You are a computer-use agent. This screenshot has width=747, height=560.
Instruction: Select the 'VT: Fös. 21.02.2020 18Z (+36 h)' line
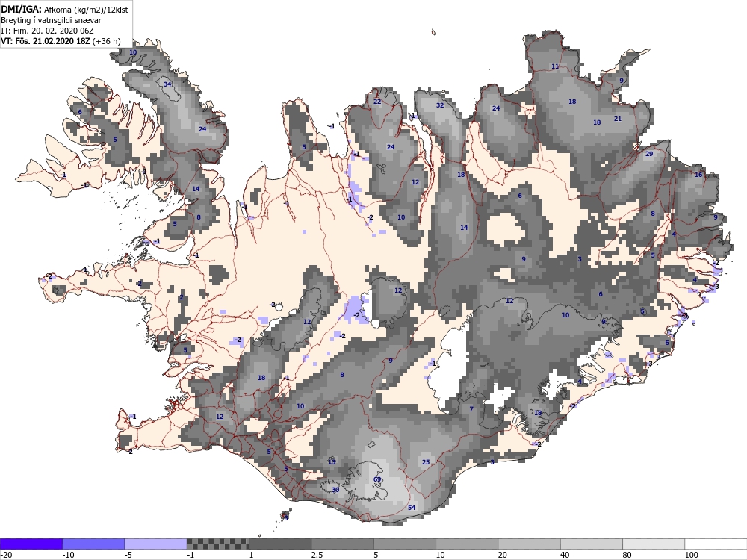61,41
